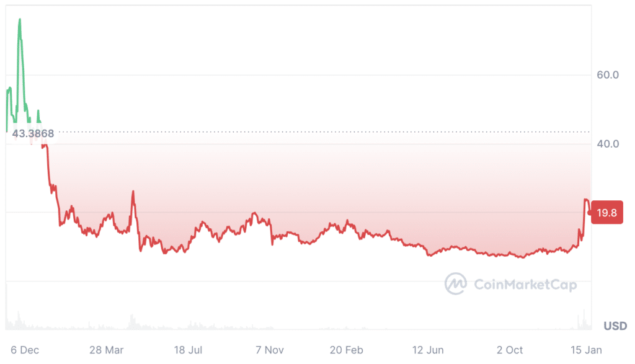Click the 60.0 y-axis label
Viewport: 635px width, 364px height.
click(x=608, y=75)
